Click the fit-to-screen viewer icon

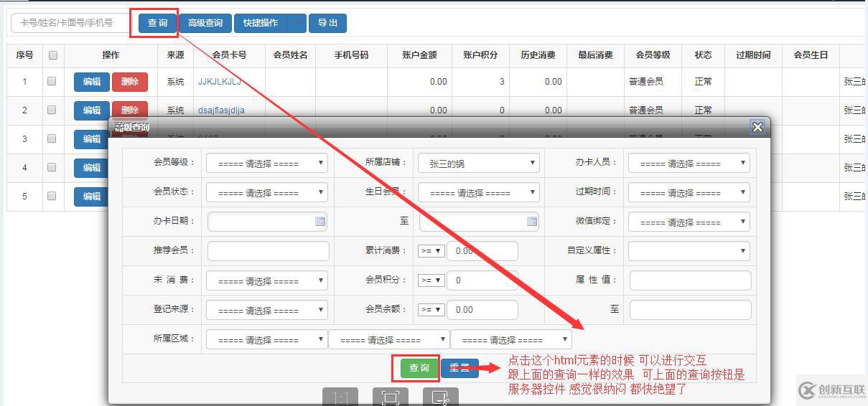391,398
